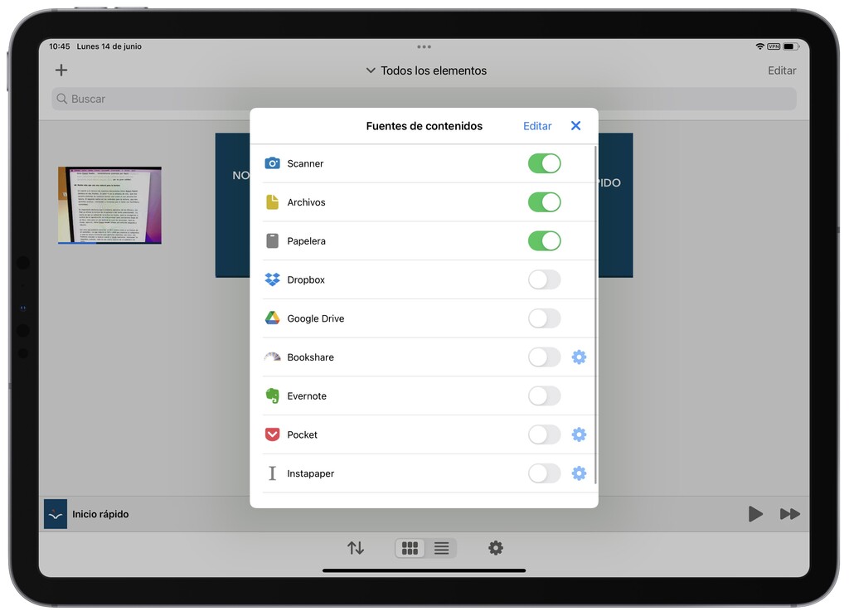Open Instapaper settings with its gear icon
The height and width of the screenshot is (616, 849).
tap(579, 473)
